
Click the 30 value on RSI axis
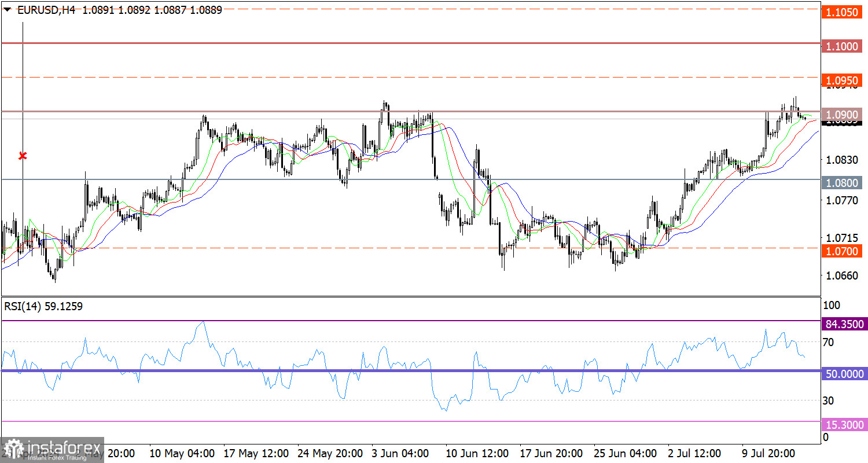(x=829, y=400)
